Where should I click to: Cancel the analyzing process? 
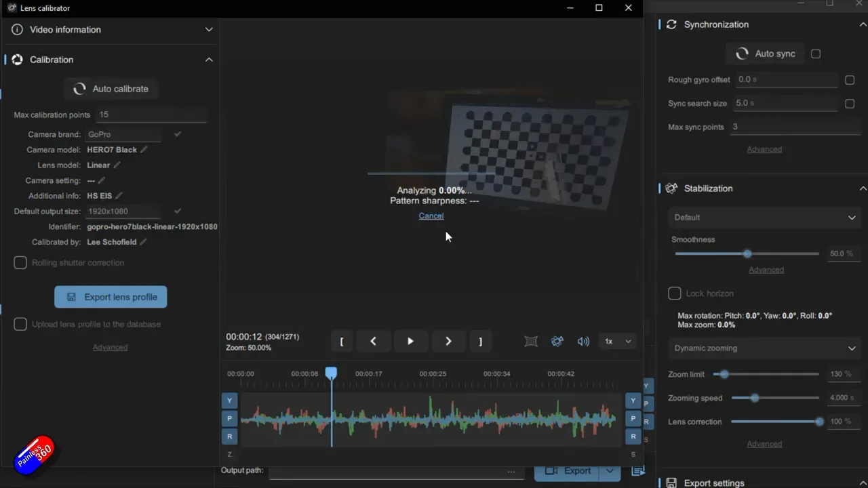coord(431,216)
